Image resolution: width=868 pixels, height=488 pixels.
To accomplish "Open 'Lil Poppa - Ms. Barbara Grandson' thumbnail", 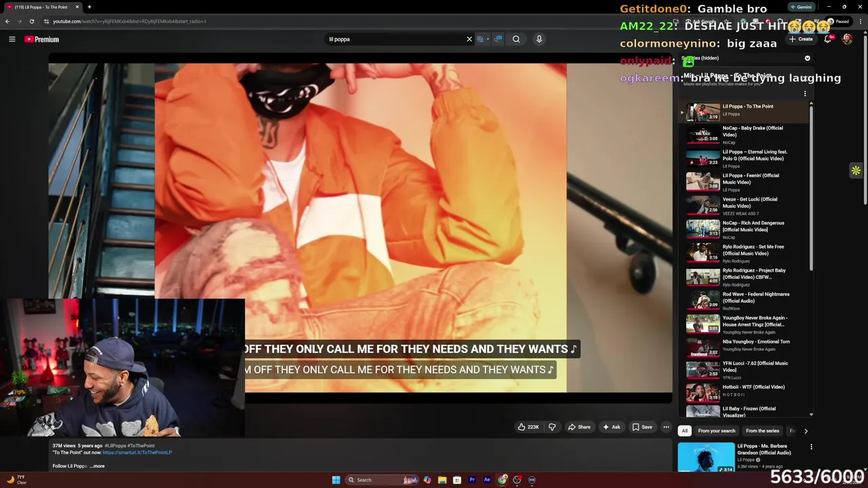I will 706,457.
